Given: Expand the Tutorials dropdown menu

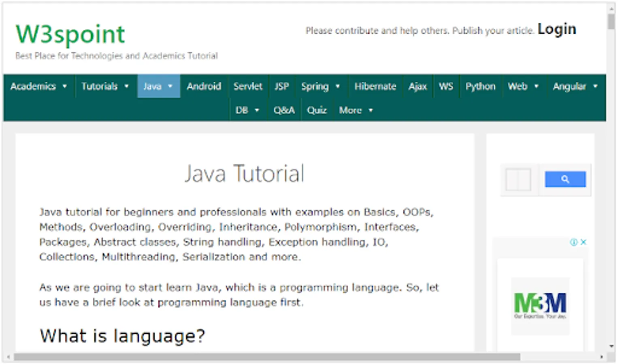Looking at the screenshot, I should (x=105, y=86).
